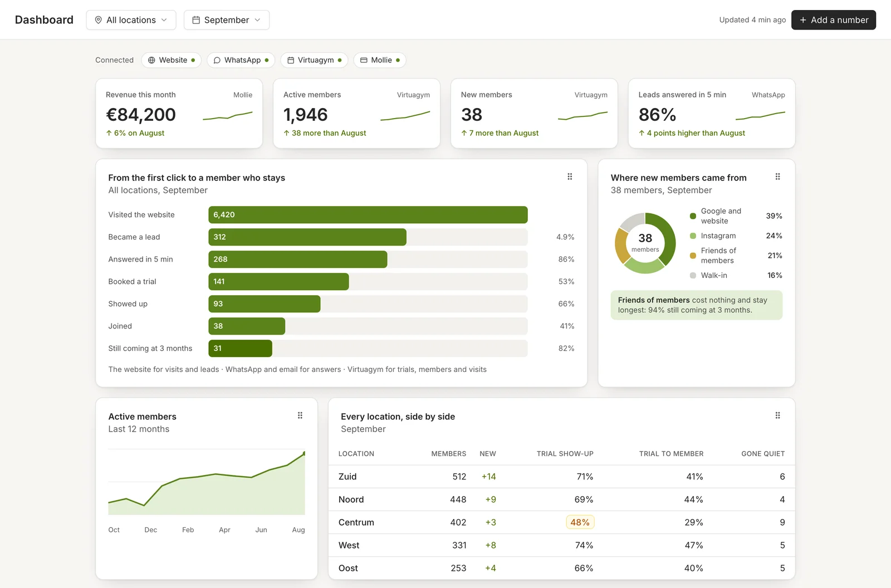Click the Add a number button

(834, 20)
